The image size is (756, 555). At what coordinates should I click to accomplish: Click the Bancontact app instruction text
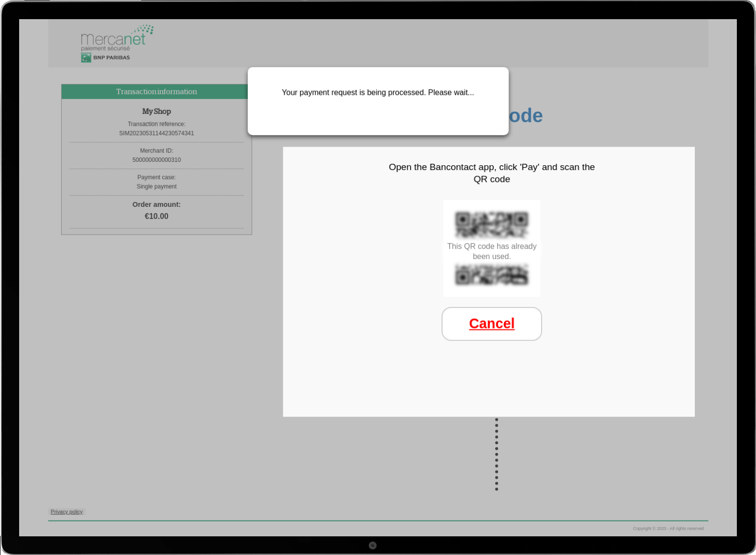tap(491, 173)
